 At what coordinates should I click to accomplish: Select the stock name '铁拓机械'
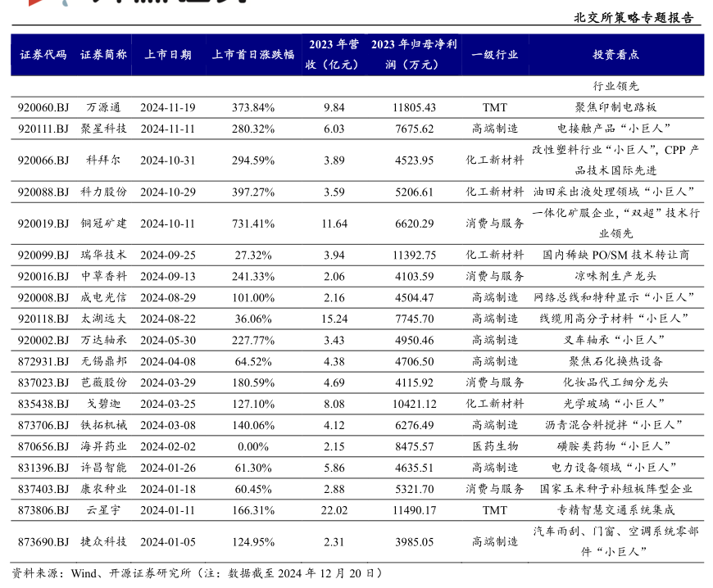click(104, 425)
